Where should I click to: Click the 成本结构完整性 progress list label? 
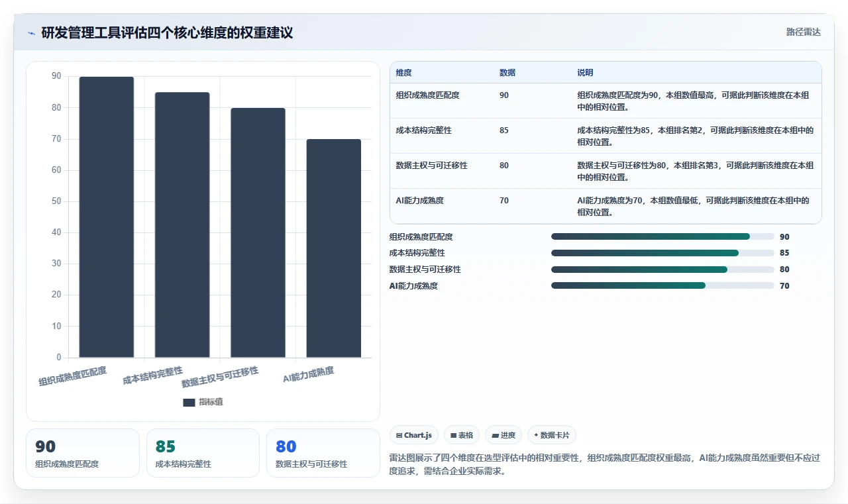click(x=417, y=253)
